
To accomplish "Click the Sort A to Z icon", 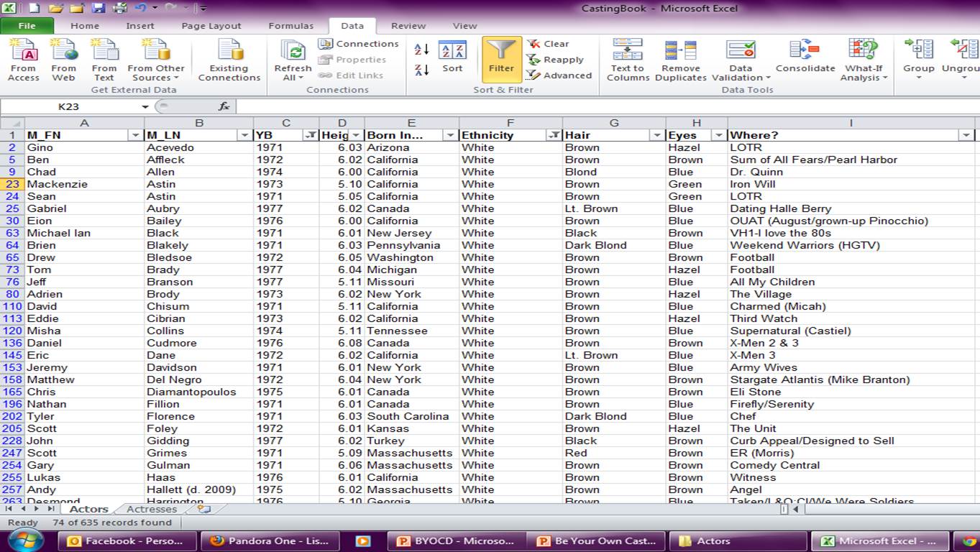I will click(422, 50).
